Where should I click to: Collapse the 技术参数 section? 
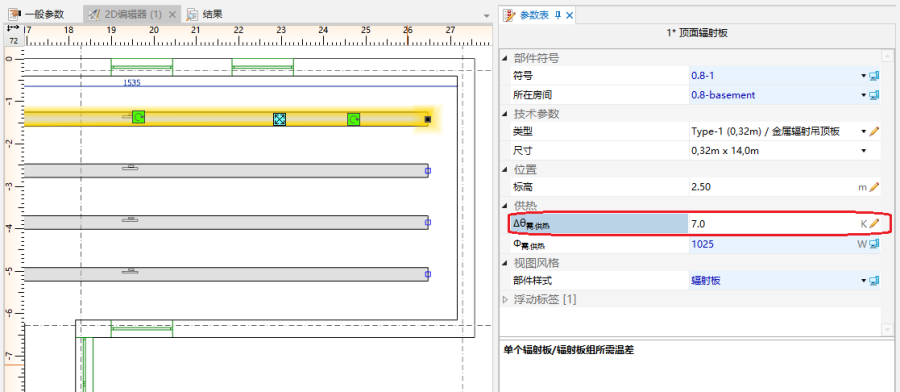(x=505, y=114)
